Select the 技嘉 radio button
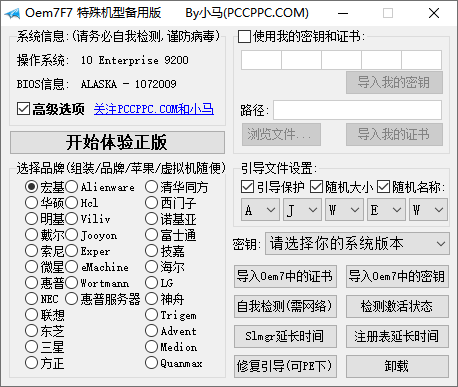Image resolution: width=458 pixels, height=387 pixels. [x=151, y=251]
